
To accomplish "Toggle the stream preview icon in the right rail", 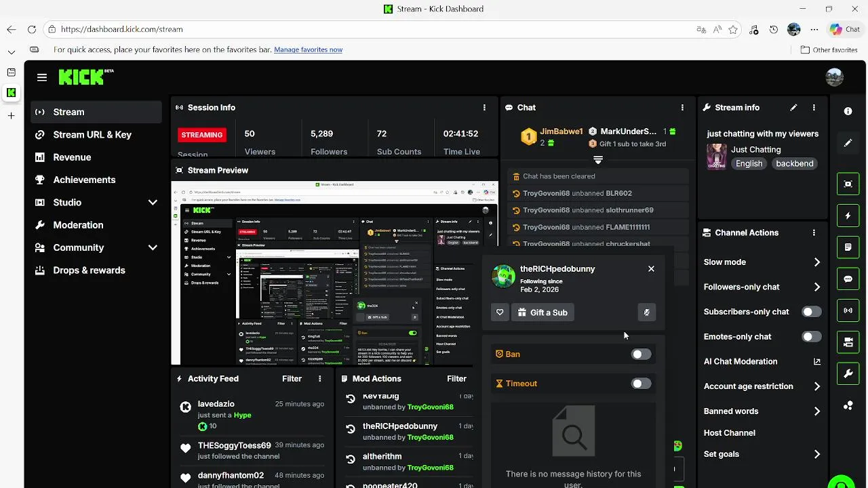I will tap(848, 184).
